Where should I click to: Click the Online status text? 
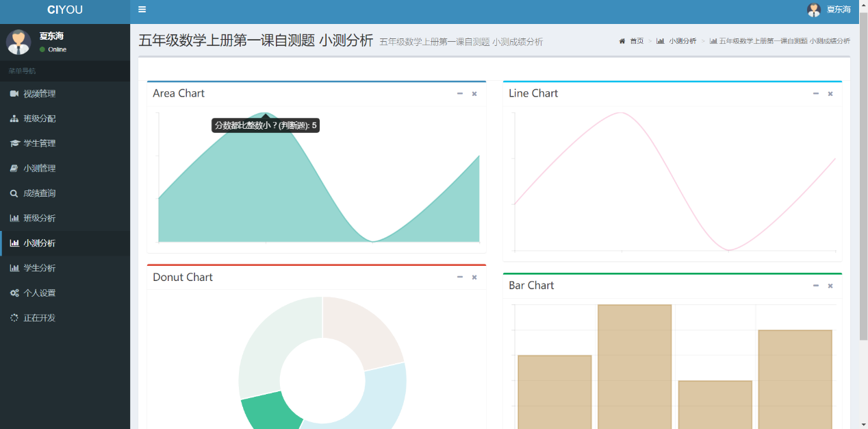(x=58, y=49)
